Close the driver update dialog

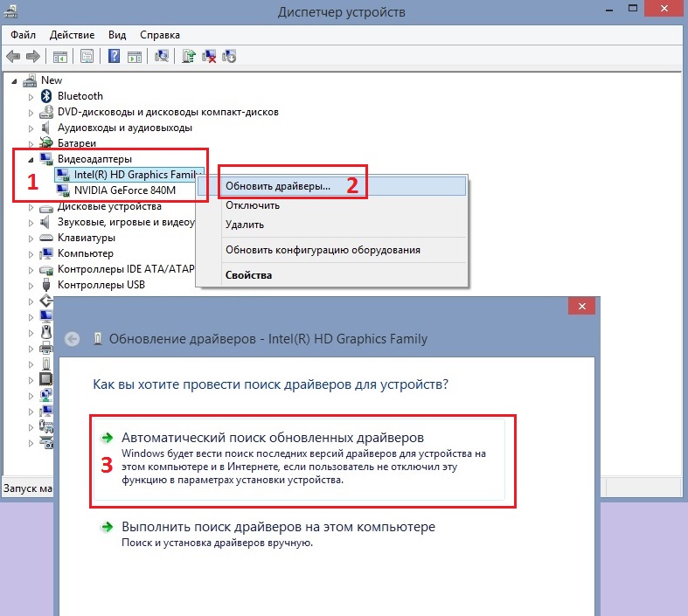[x=581, y=306]
